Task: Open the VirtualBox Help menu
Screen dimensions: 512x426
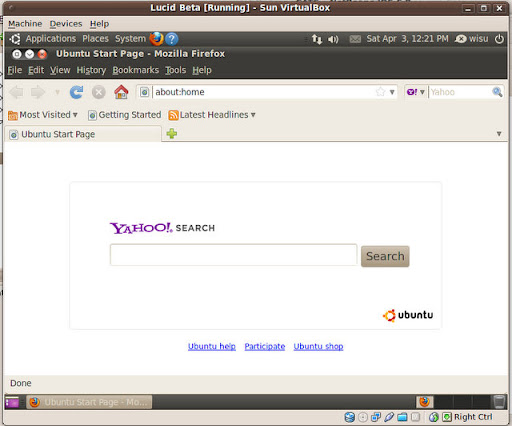Action: click(x=99, y=24)
